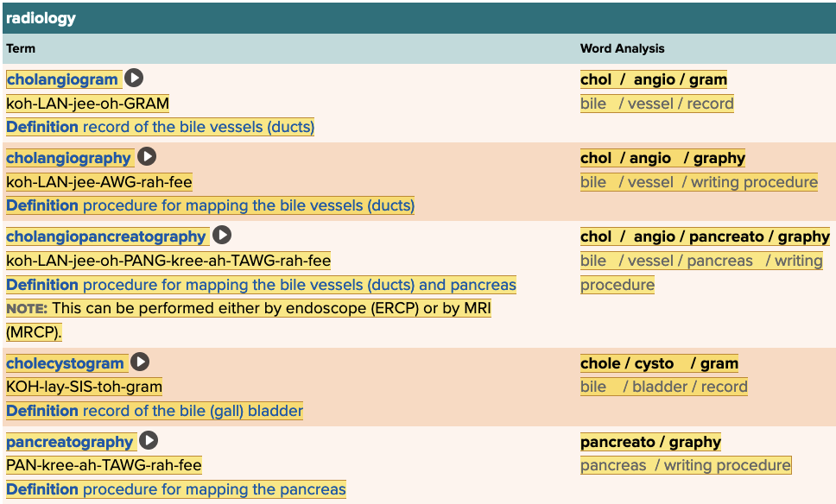Viewport: 836px width, 504px height.
Task: Open the cholangiogram term link
Action: pos(62,79)
